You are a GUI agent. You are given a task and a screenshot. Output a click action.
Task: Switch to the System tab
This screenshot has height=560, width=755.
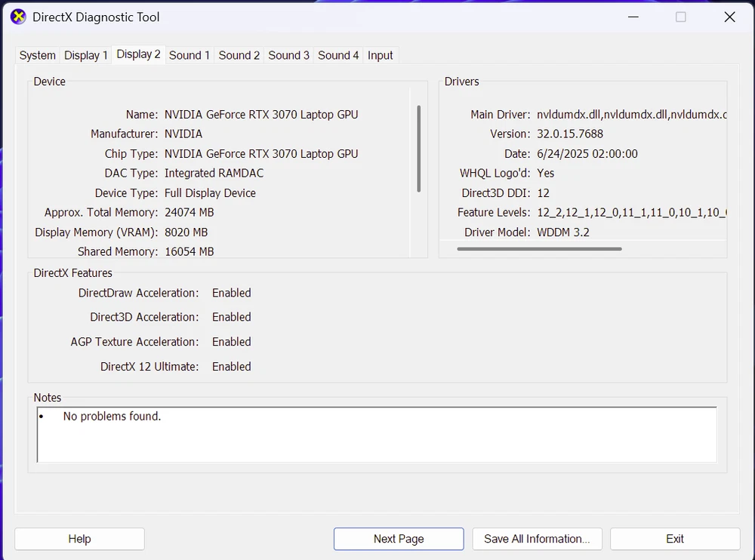37,55
